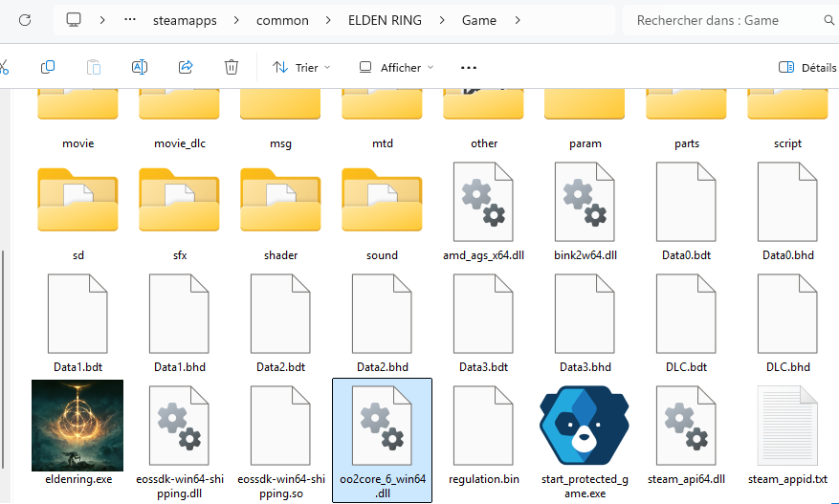This screenshot has width=839, height=504.
Task: Select the regulation.bin file
Action: pos(484,434)
